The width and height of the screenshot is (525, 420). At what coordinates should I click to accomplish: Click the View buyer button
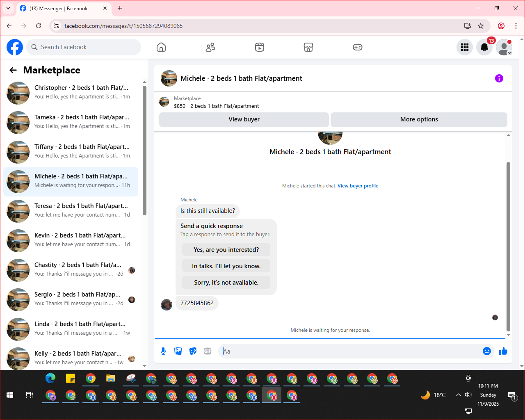pyautogui.click(x=244, y=119)
